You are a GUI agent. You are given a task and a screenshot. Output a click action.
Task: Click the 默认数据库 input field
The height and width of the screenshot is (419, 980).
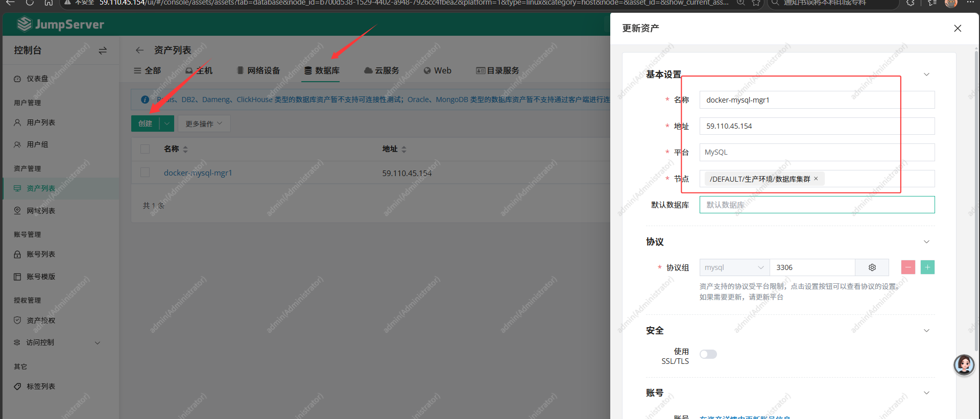click(817, 205)
